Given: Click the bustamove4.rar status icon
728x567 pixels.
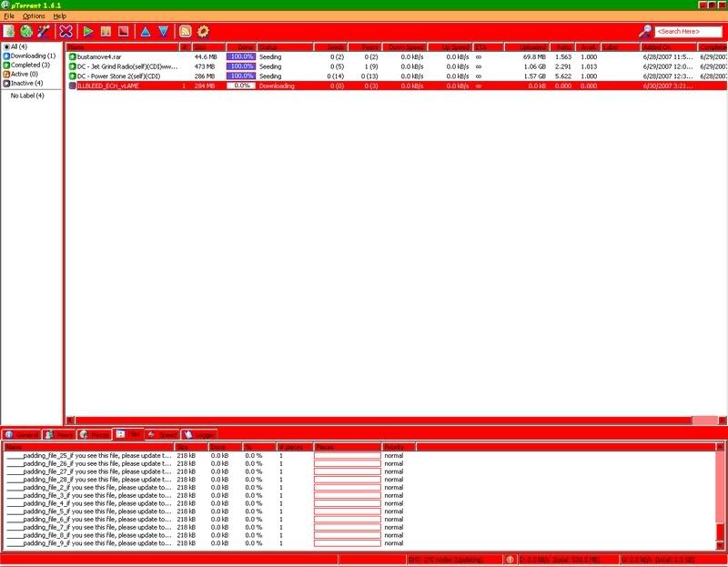Looking at the screenshot, I should point(73,57).
